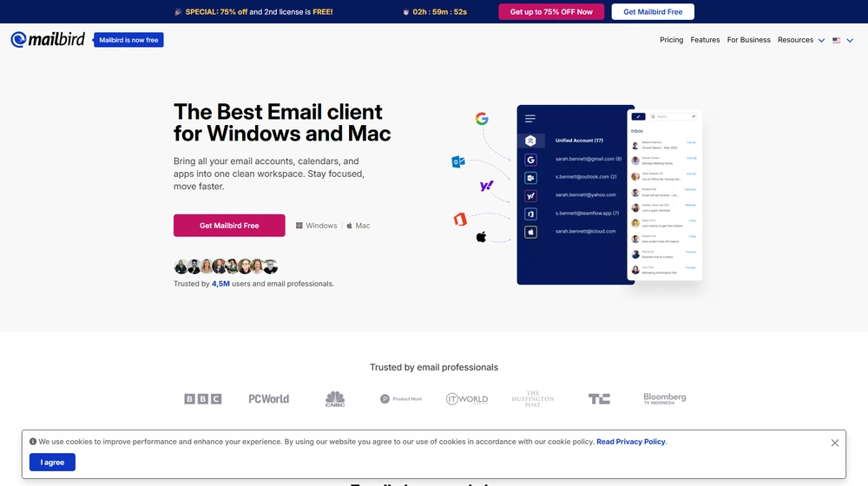Click the Get up to 75% OFF Now button

(551, 11)
